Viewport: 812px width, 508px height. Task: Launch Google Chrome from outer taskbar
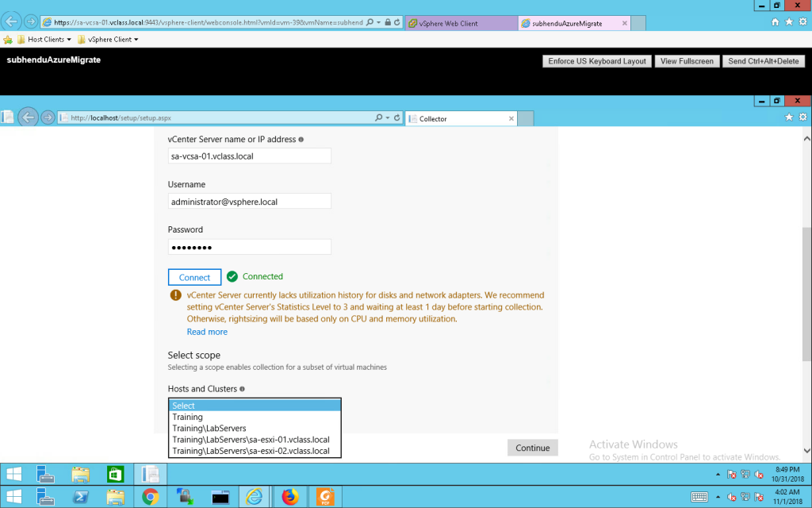pyautogui.click(x=150, y=497)
